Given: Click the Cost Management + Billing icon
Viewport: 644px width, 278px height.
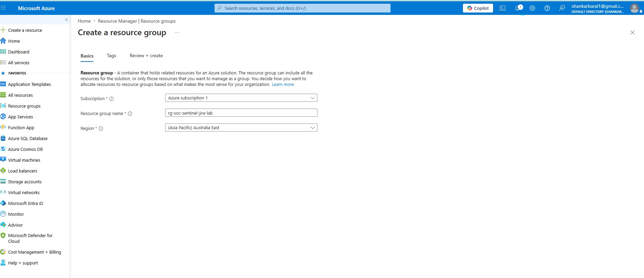Looking at the screenshot, I should [x=3, y=252].
